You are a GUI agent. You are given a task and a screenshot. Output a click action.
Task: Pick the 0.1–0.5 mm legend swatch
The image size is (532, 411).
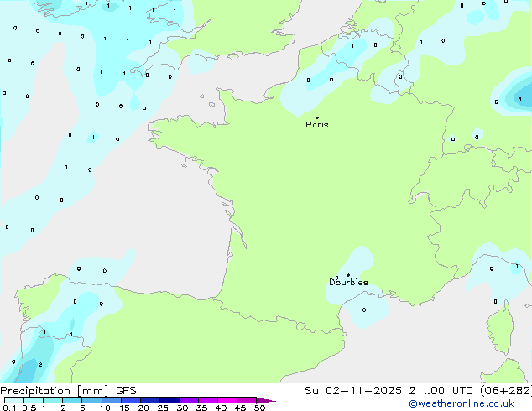coord(14,400)
